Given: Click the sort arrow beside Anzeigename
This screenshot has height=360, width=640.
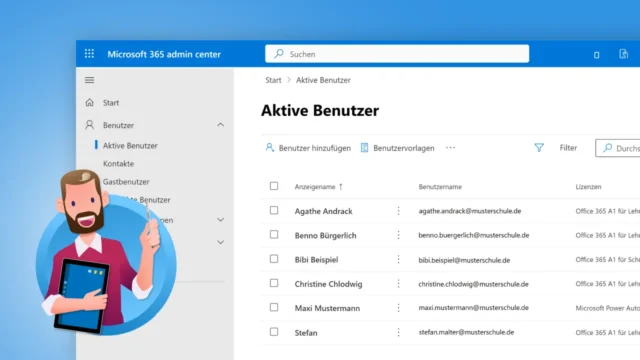Looking at the screenshot, I should pos(341,187).
